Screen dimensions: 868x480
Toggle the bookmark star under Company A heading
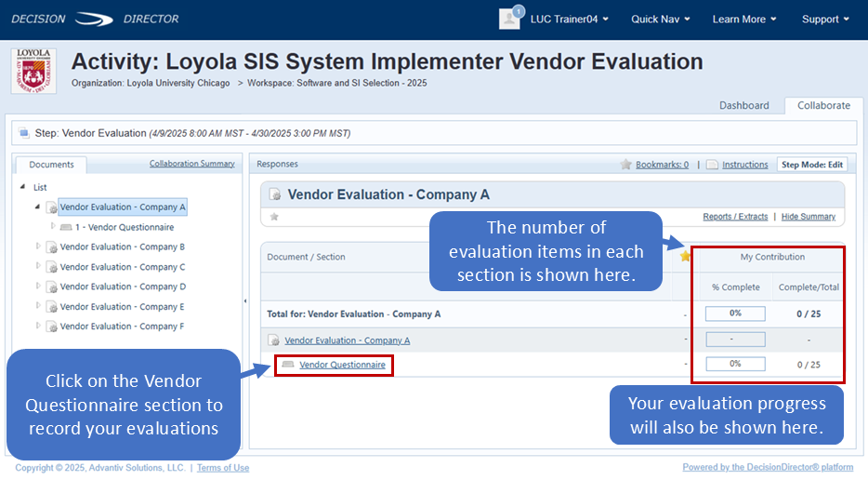(x=274, y=217)
